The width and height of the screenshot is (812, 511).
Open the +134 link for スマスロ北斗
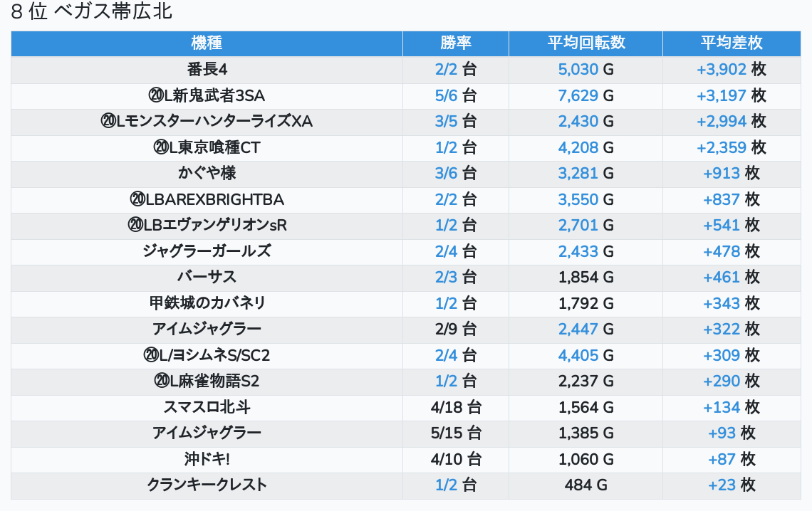[x=722, y=407]
